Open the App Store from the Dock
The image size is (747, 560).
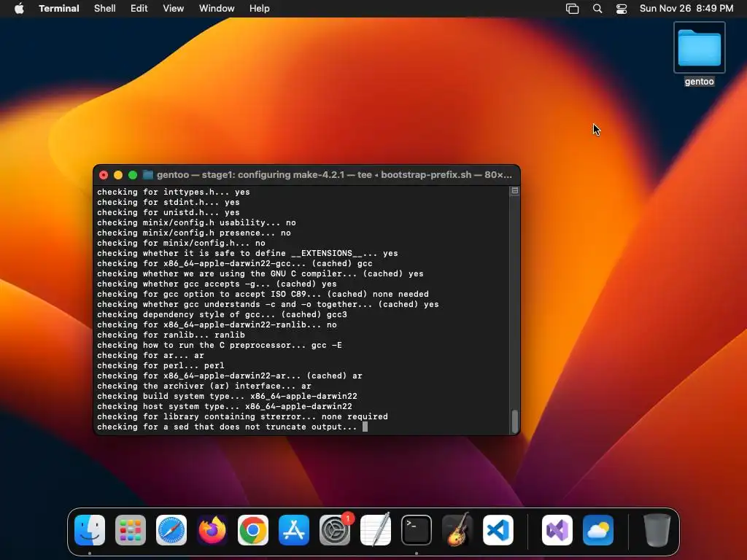[294, 530]
